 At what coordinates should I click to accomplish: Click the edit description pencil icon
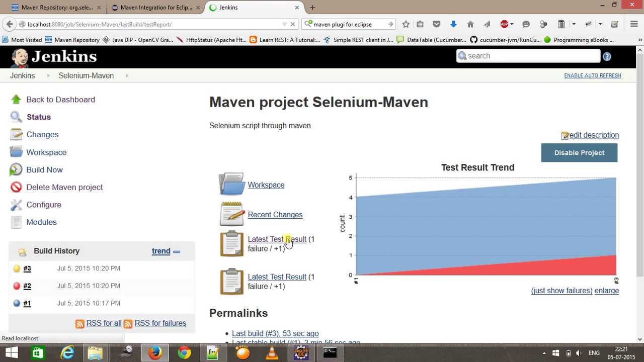click(x=565, y=135)
